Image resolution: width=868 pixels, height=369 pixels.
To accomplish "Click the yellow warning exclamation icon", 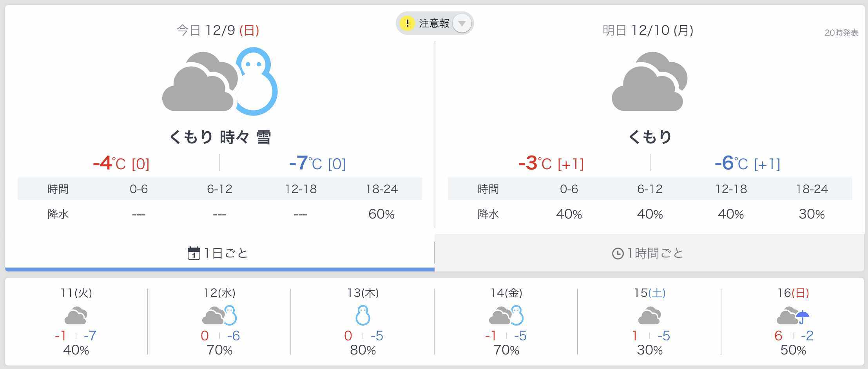I will pyautogui.click(x=408, y=24).
